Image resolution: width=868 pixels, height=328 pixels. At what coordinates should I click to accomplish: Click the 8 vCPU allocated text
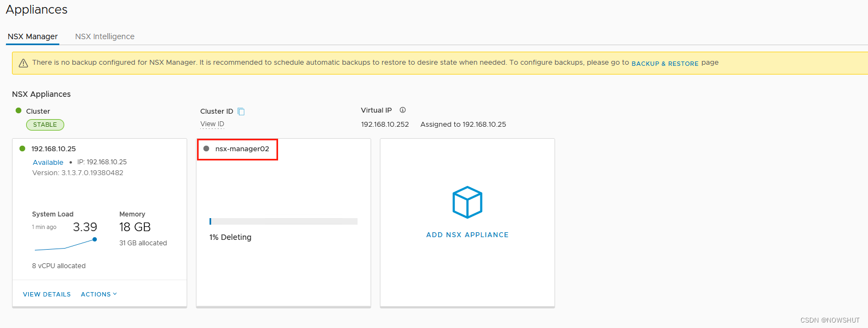tap(59, 266)
